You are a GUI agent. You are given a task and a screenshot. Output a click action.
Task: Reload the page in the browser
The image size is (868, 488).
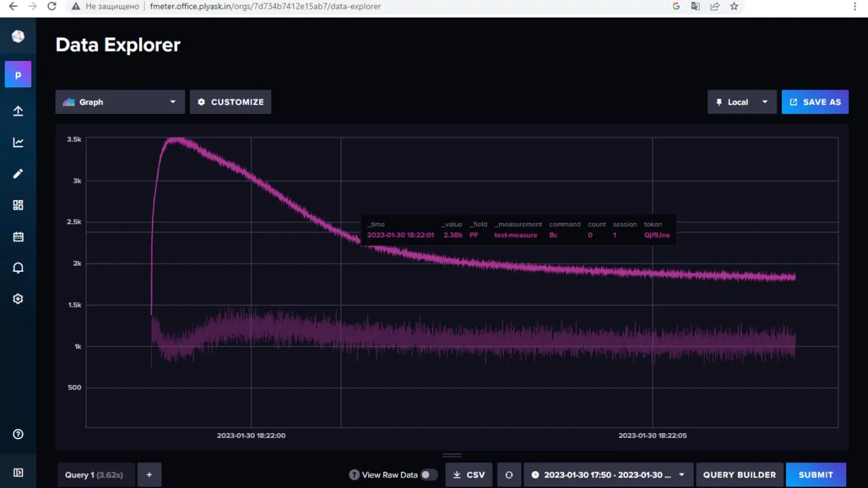(52, 6)
